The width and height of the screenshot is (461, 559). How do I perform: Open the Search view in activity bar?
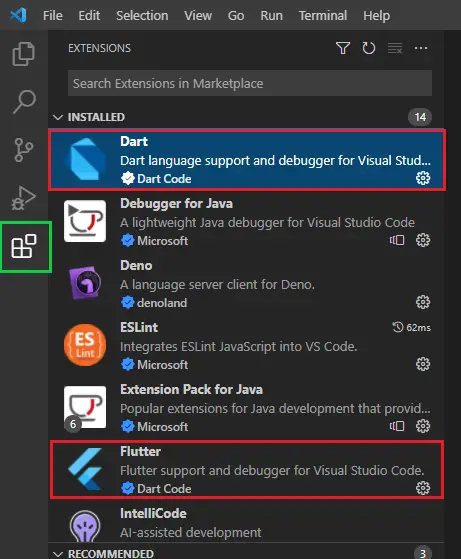click(24, 102)
